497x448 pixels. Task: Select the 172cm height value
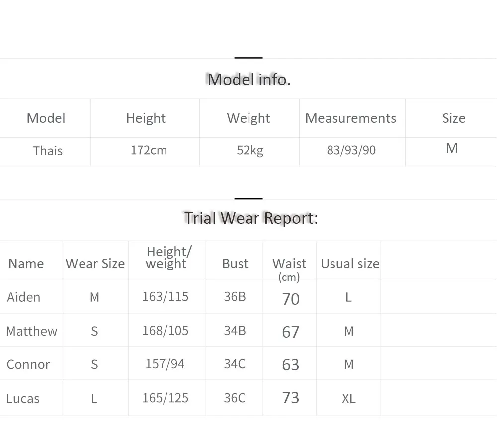149,150
